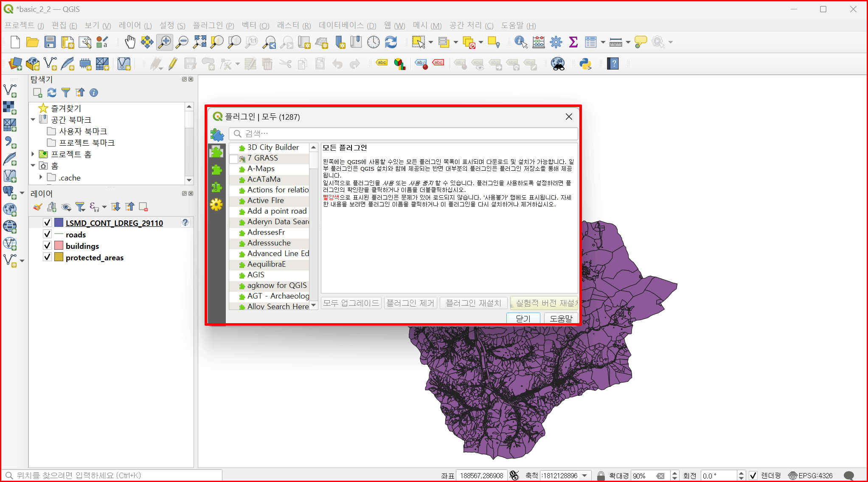Select the Pan Map hand tool
The width and height of the screenshot is (868, 482).
130,42
